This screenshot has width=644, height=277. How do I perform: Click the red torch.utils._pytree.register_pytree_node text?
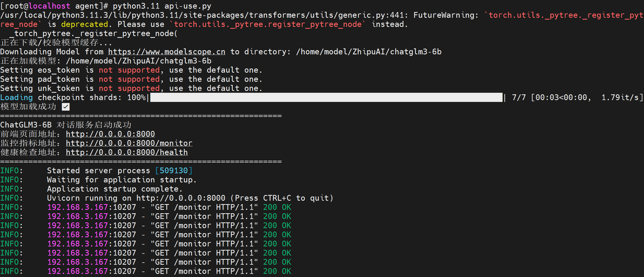[268, 24]
